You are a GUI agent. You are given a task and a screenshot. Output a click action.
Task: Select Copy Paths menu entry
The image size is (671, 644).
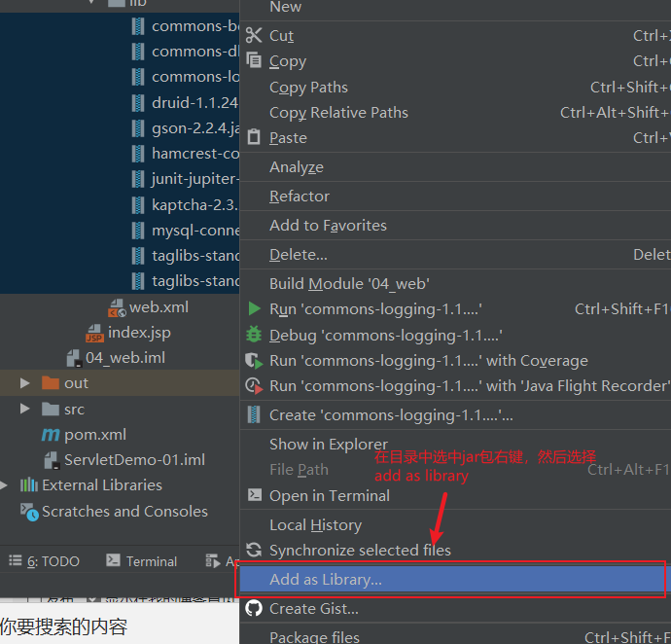pos(308,88)
